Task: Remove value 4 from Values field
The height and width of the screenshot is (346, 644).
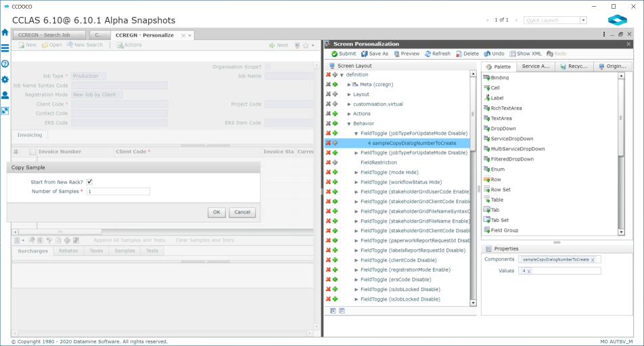Action: coord(529,272)
